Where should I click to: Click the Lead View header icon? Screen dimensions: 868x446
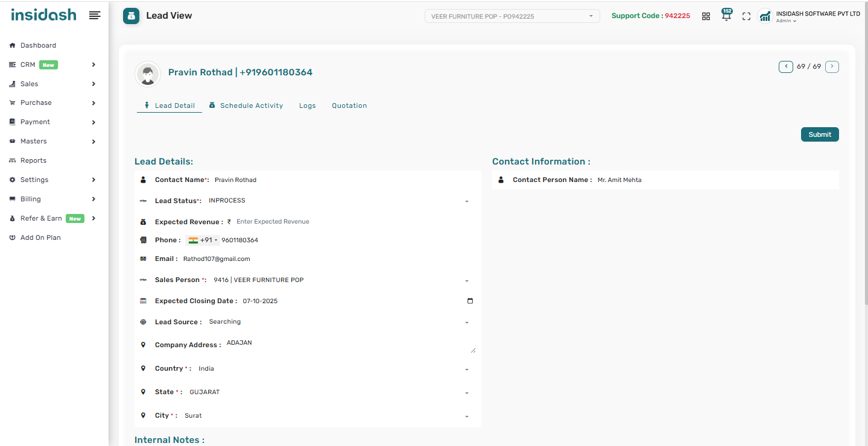pos(131,16)
